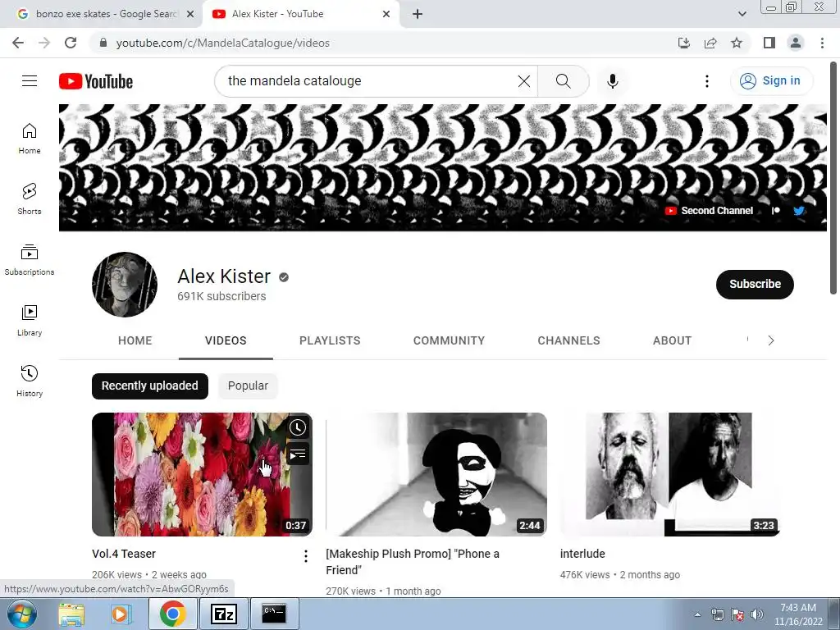Image resolution: width=840 pixels, height=630 pixels.
Task: Open the YouTube hamburger guide menu
Action: pyautogui.click(x=30, y=81)
